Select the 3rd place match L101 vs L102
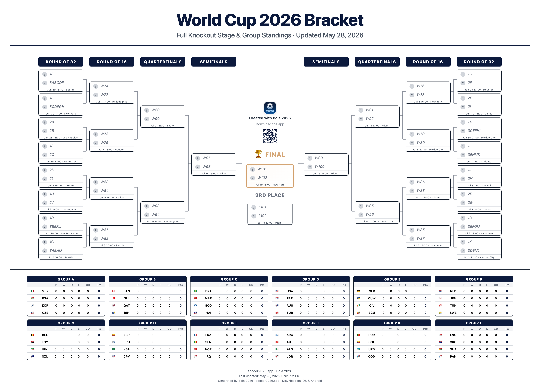Screen dimensions: 540x392 [270, 214]
